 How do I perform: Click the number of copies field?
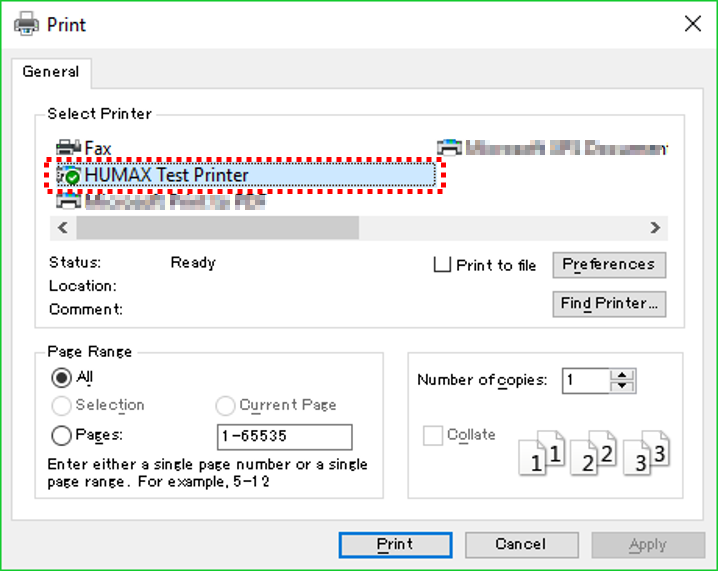586,381
